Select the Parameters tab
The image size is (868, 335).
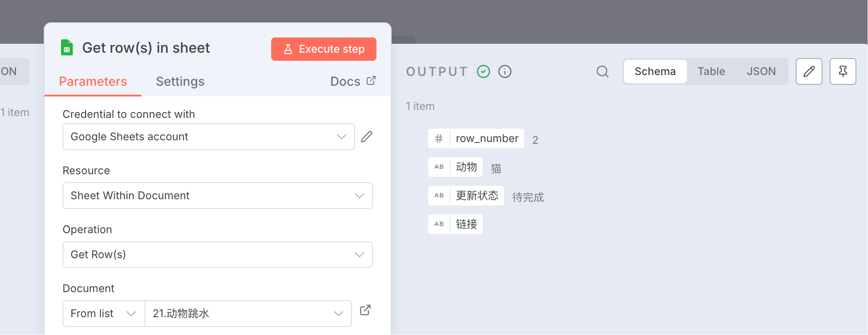(93, 81)
